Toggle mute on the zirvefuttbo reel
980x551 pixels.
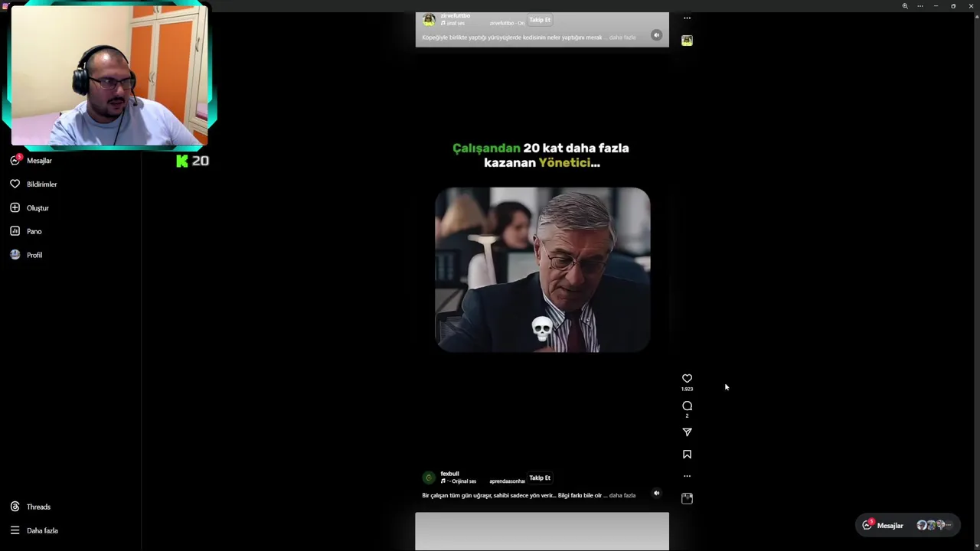656,35
